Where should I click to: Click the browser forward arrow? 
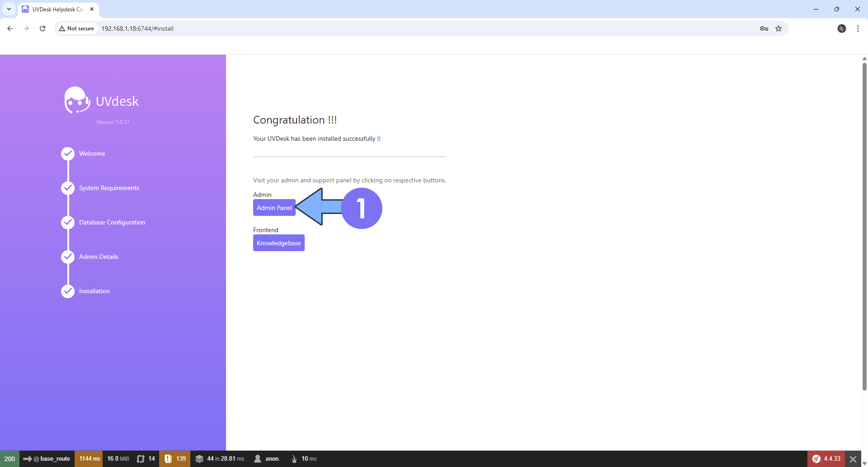pos(26,29)
